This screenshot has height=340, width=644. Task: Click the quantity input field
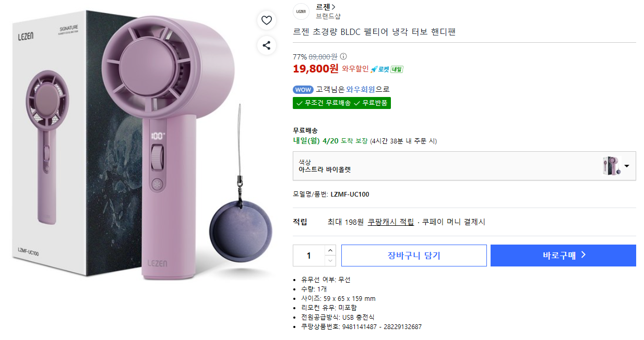click(x=308, y=256)
